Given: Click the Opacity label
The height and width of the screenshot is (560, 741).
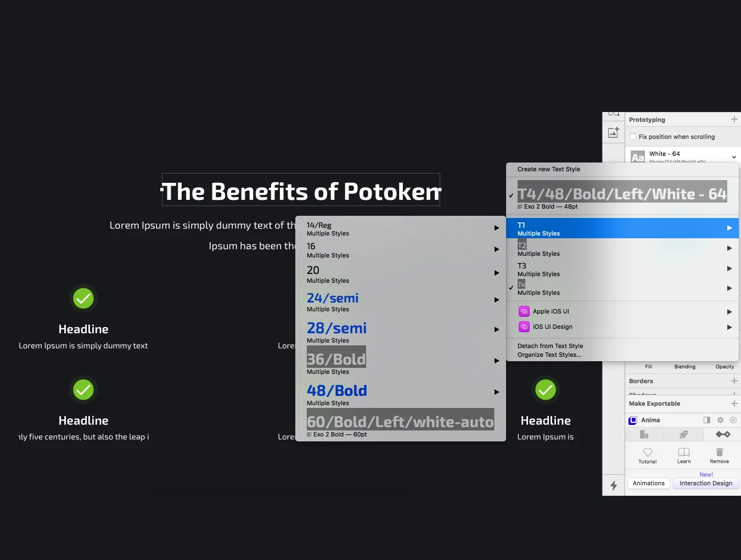Looking at the screenshot, I should click(725, 367).
